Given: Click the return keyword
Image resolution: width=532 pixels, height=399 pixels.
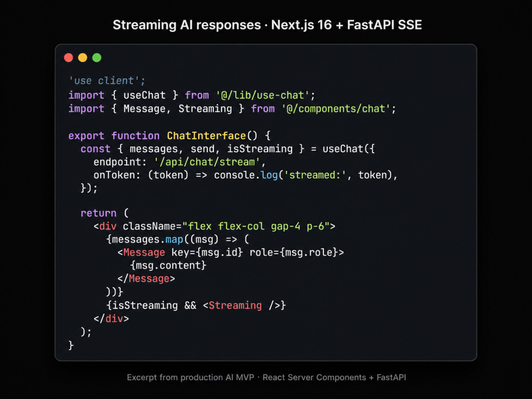Looking at the screenshot, I should [x=98, y=213].
